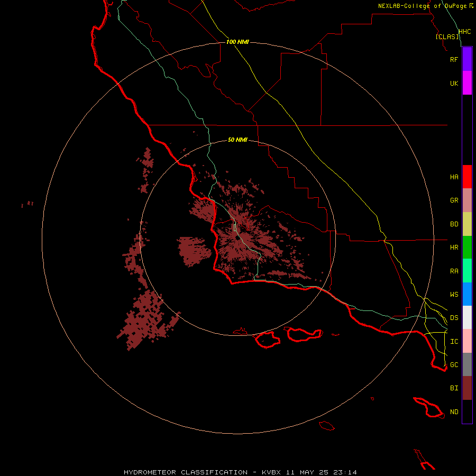This screenshot has height=476, width=476.
Task: Click the HYDROMETEOR CLASSIFICATION title text
Action: pyautogui.click(x=186, y=472)
